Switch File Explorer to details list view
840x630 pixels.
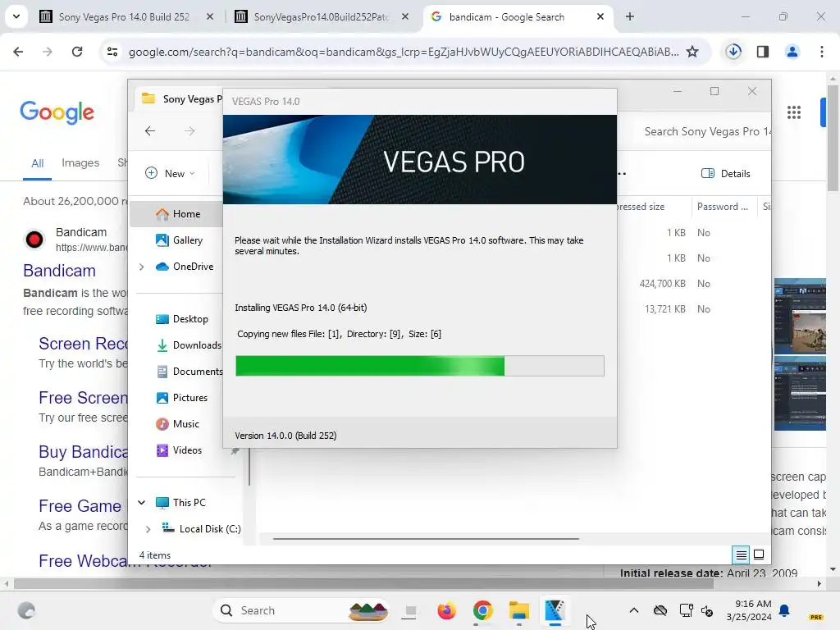(741, 555)
